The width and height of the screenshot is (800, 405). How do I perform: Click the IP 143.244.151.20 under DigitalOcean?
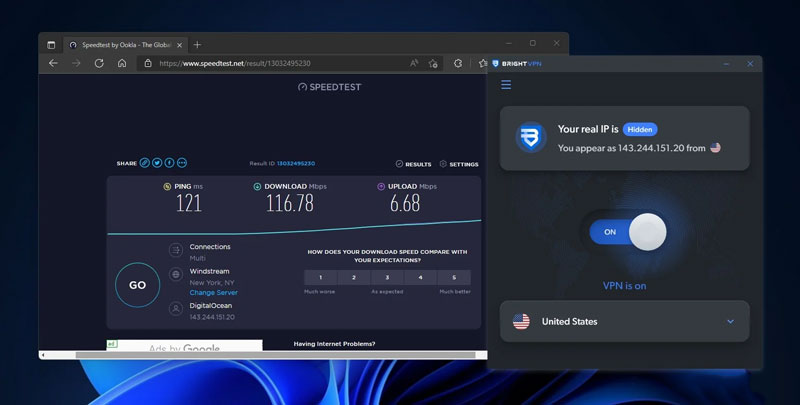pyautogui.click(x=212, y=317)
